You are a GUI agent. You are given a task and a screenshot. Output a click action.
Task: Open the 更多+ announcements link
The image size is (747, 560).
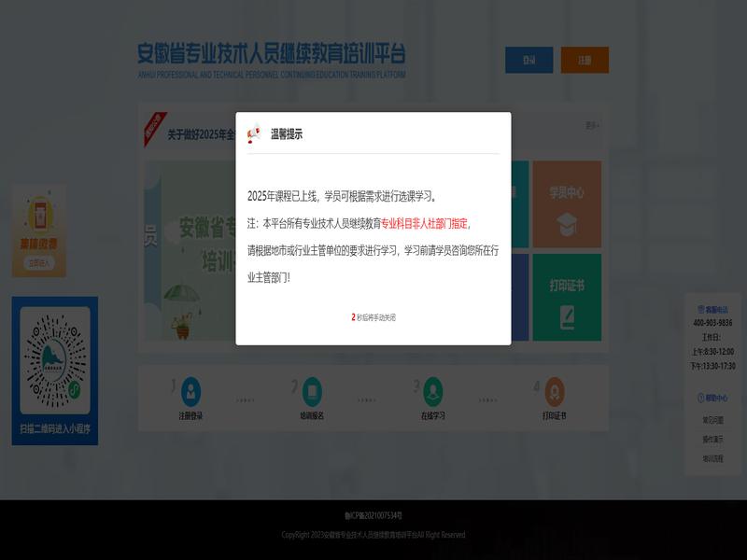[592, 125]
